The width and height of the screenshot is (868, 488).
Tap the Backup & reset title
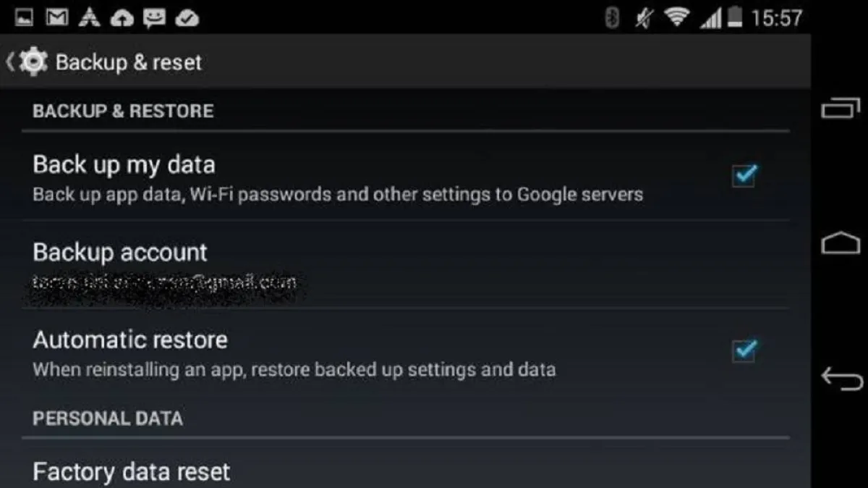pyautogui.click(x=129, y=62)
